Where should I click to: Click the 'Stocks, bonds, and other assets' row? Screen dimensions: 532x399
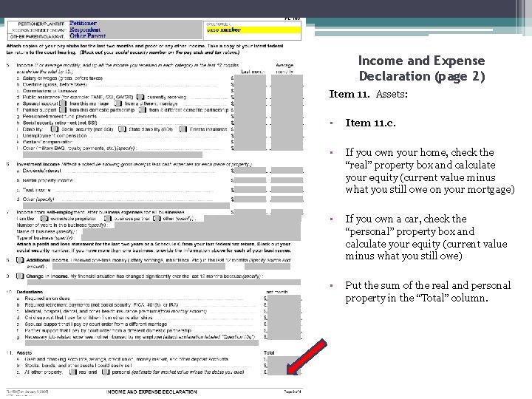pyautogui.click(x=78, y=366)
